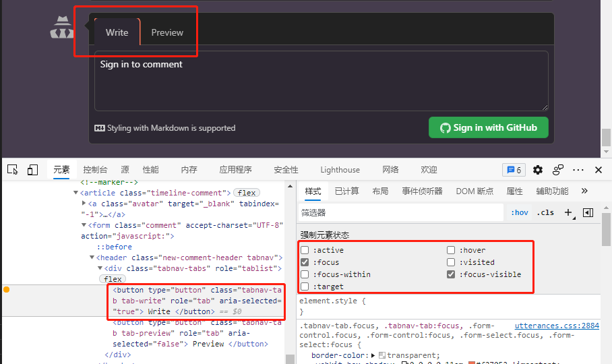The width and height of the screenshot is (612, 364).
Task: Switch to the 元素 (Elements) tab
Action: click(x=61, y=170)
